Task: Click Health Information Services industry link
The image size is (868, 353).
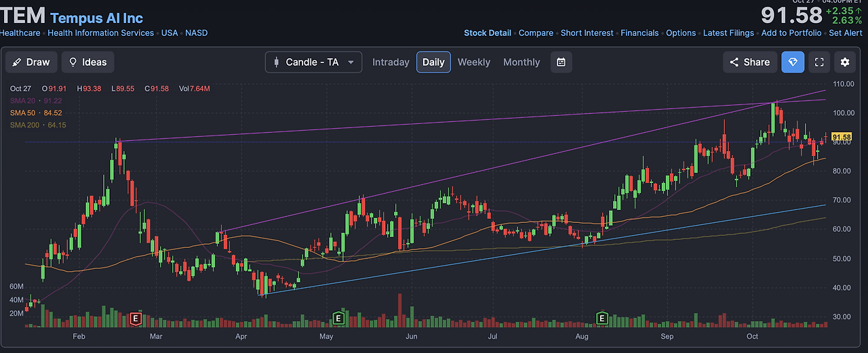Action: tap(100, 33)
